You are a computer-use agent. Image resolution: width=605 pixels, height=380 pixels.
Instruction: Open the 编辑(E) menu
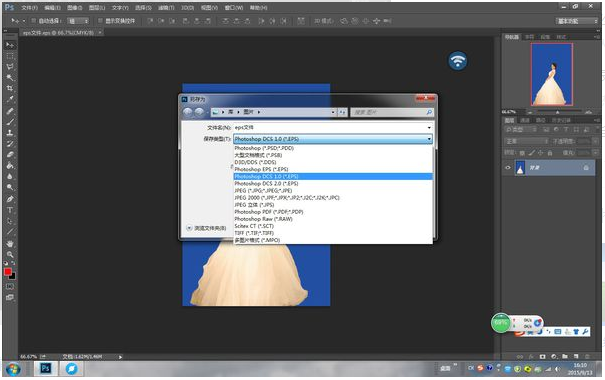point(52,8)
